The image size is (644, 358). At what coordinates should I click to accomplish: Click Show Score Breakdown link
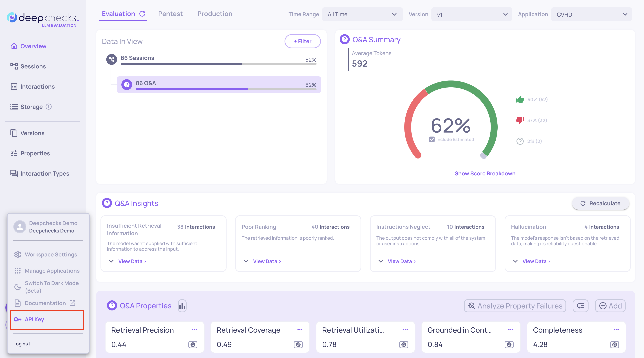point(485,173)
